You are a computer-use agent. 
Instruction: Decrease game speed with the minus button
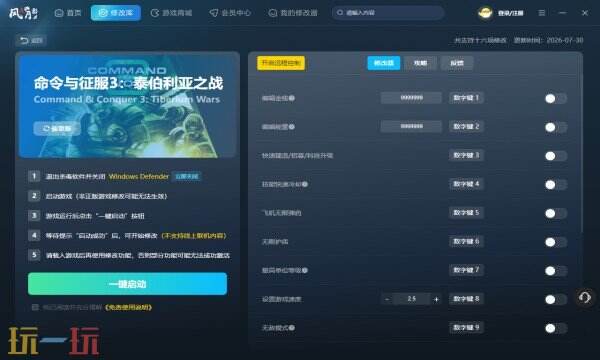click(387, 299)
